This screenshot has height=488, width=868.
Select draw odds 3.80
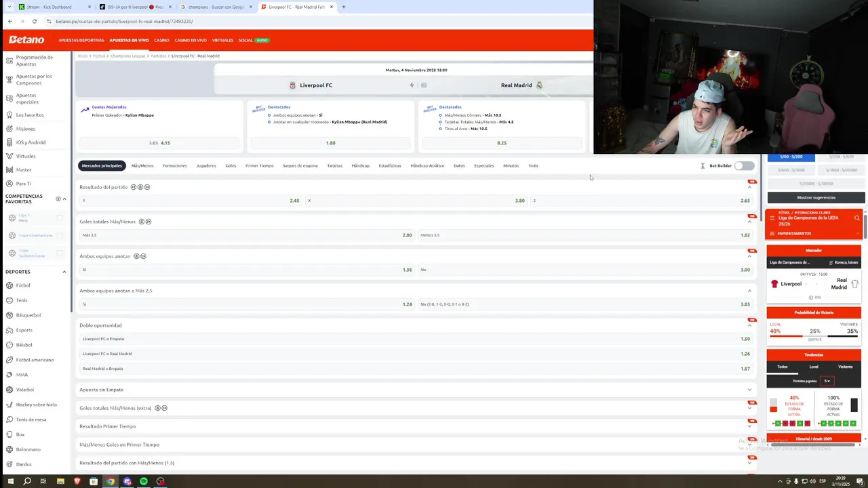(x=416, y=201)
